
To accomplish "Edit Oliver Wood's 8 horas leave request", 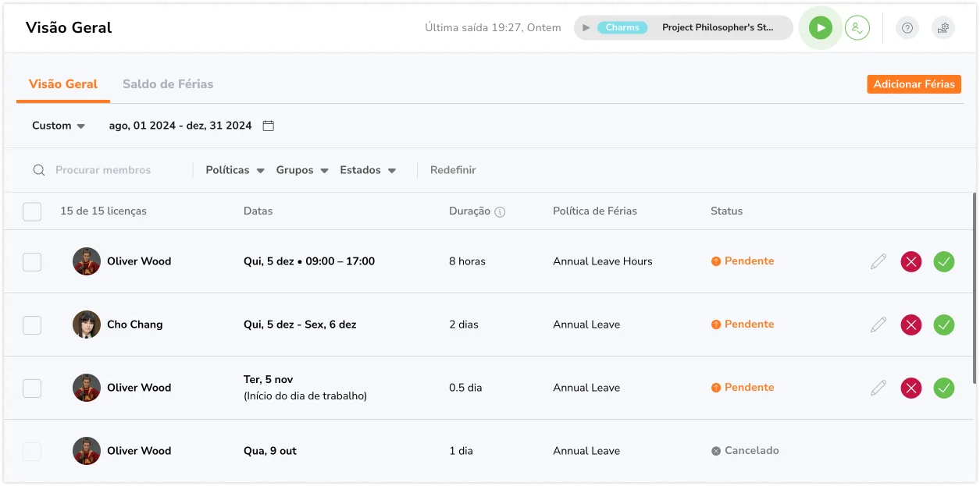I will 878,261.
